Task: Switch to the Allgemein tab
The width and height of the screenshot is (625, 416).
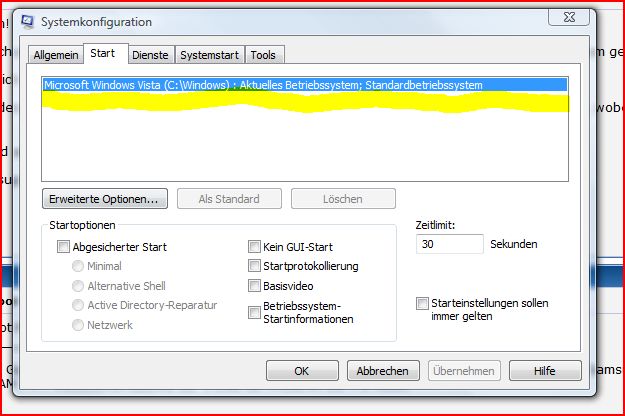Action: point(56,55)
